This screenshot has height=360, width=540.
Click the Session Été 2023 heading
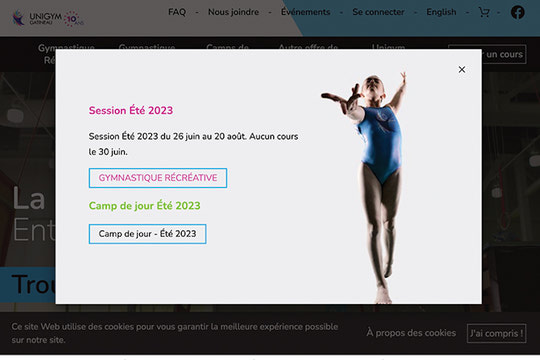pos(131,110)
